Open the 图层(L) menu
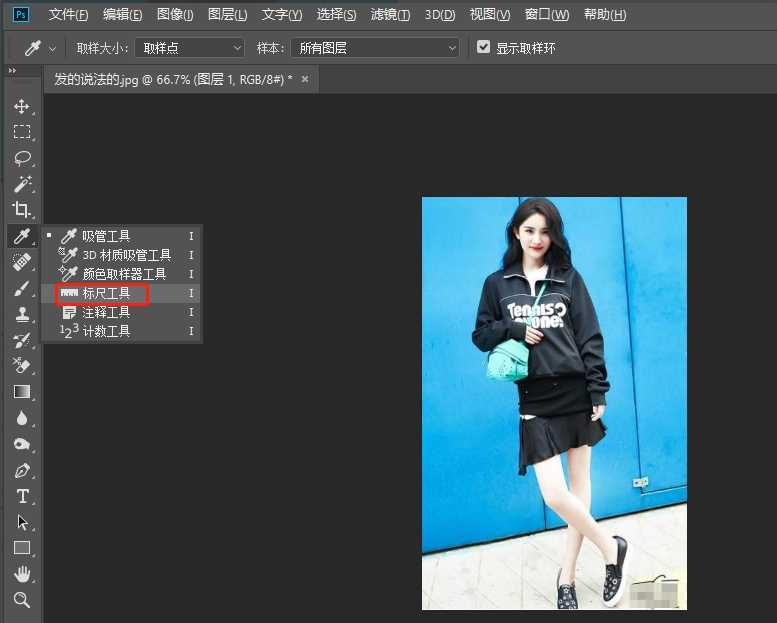The height and width of the screenshot is (623, 777). pos(228,15)
